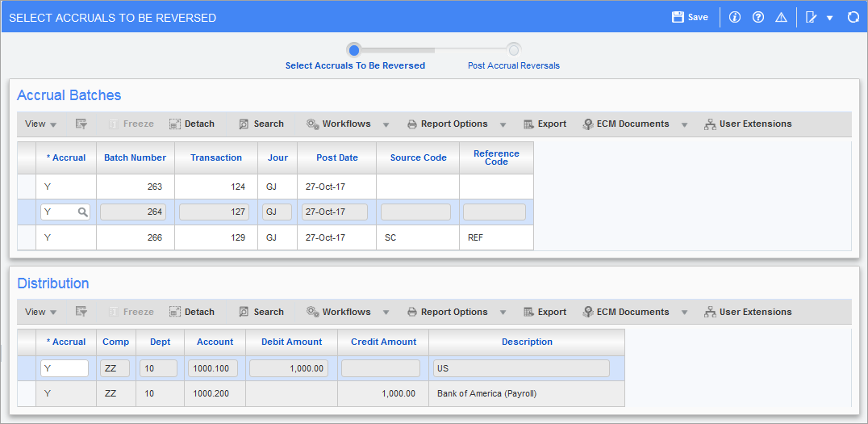Open the help question mark icon
The height and width of the screenshot is (424, 868).
point(758,17)
